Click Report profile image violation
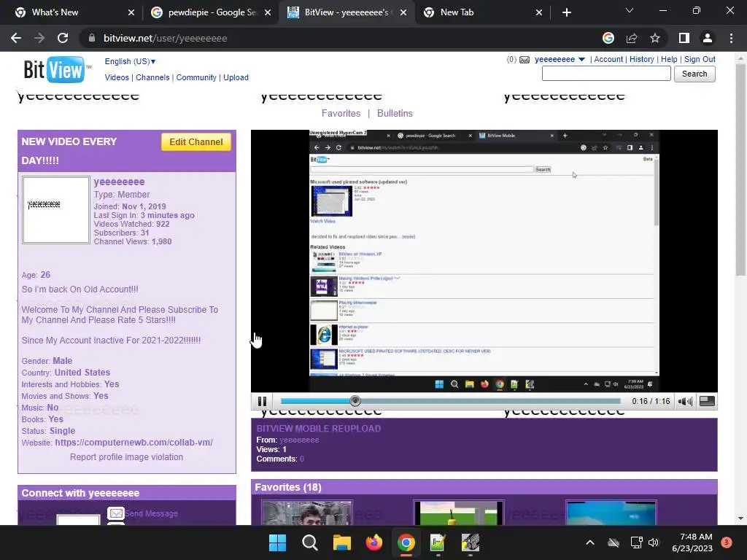The height and width of the screenshot is (560, 747). [x=126, y=457]
